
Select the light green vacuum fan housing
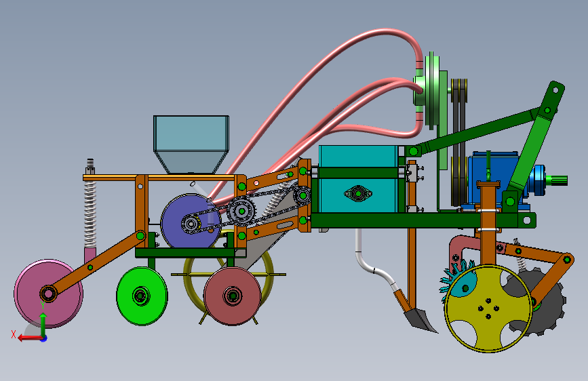pyautogui.click(x=431, y=92)
